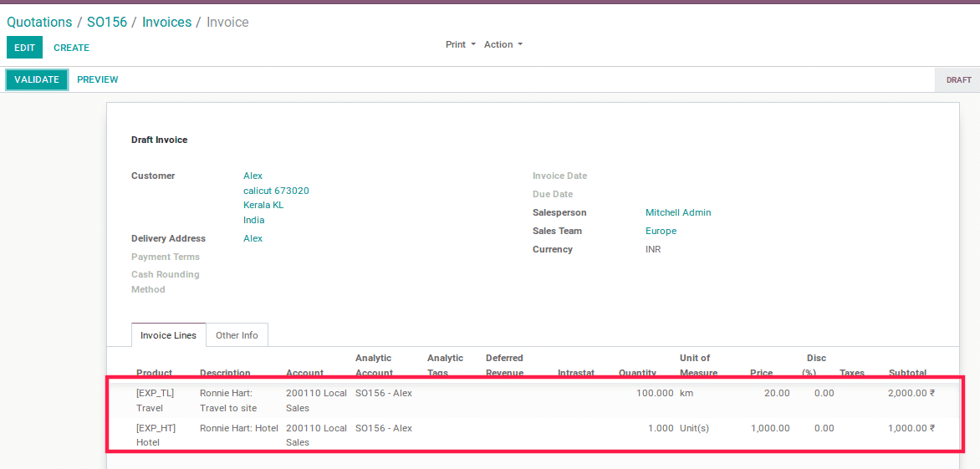Click the 'calicut 673020' address line
Viewport: 980px width, 469px height.
[276, 191]
